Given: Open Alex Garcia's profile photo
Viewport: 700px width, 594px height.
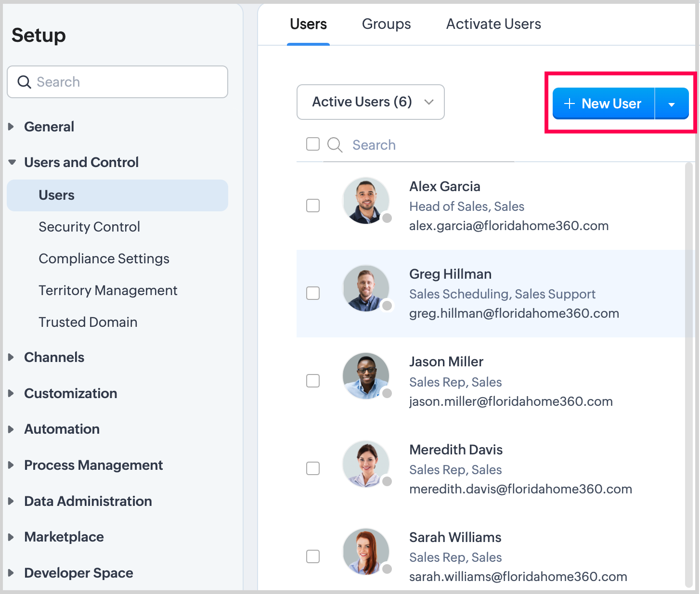Looking at the screenshot, I should click(366, 201).
